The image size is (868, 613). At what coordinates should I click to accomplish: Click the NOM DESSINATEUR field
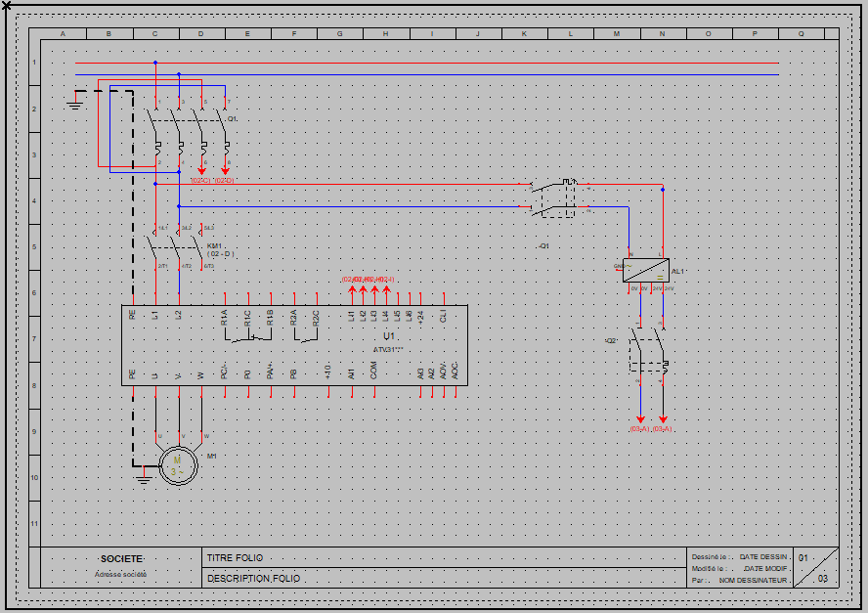pyautogui.click(x=753, y=580)
